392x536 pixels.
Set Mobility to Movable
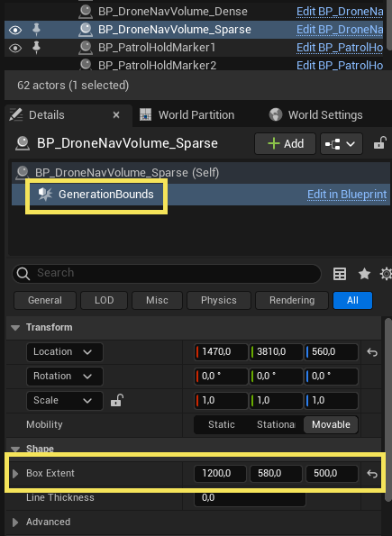(x=331, y=425)
